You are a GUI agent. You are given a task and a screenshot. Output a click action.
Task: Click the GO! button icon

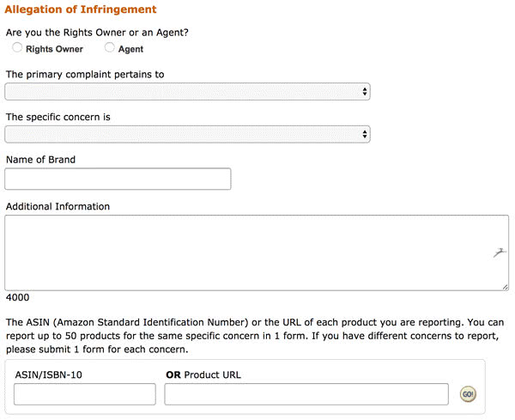tap(468, 394)
